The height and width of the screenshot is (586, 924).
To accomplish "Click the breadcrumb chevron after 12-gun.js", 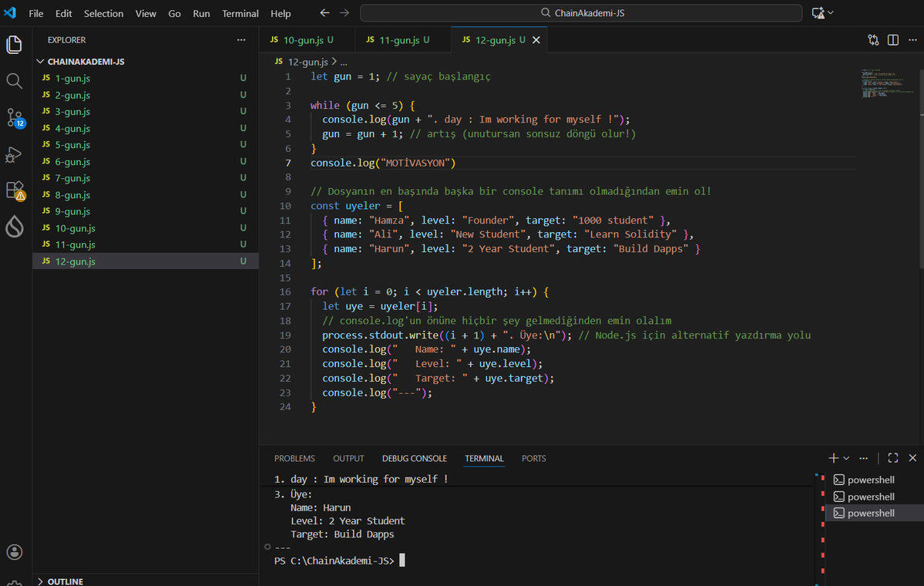I will (334, 62).
